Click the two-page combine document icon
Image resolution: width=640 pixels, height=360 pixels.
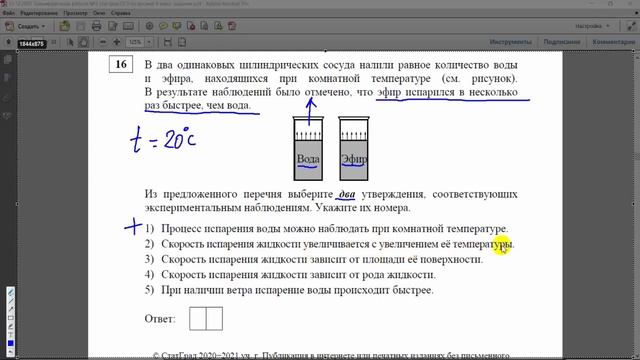204,27
